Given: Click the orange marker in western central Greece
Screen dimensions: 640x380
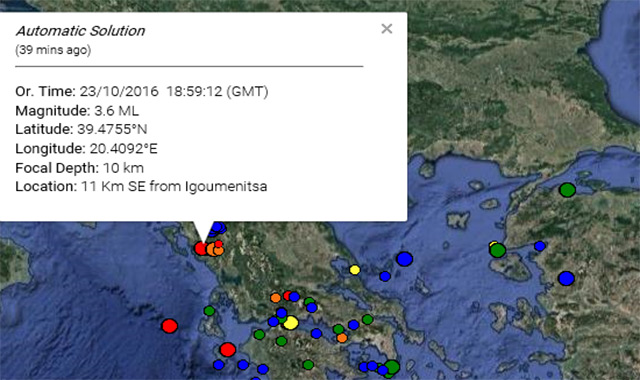Looking at the screenshot, I should (x=276, y=298).
